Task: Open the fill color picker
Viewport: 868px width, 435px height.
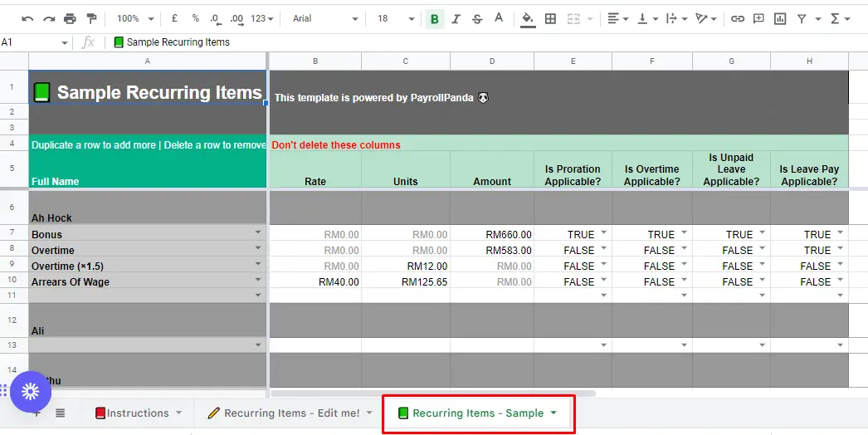Action: pyautogui.click(x=528, y=19)
